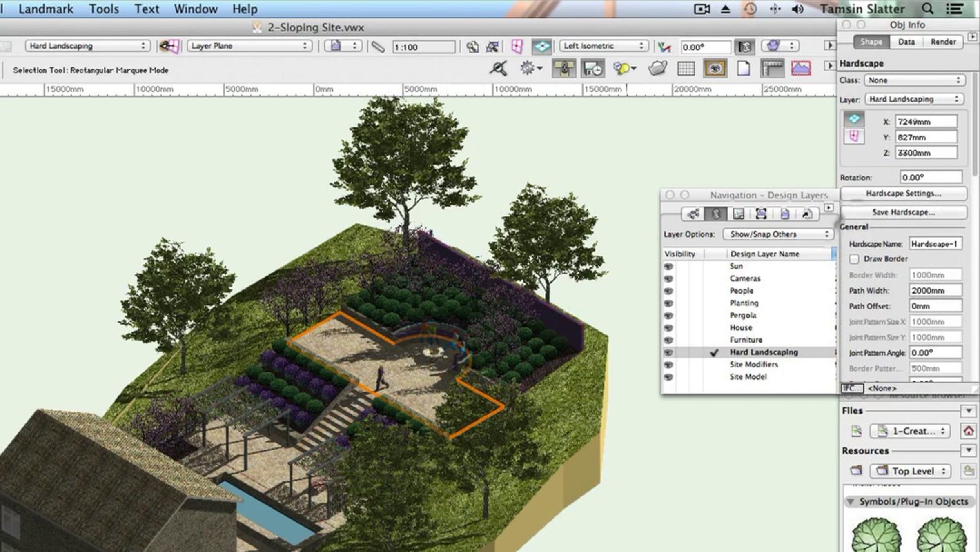The image size is (980, 552).
Task: Click home icon in Resource Browser
Action: tap(968, 431)
